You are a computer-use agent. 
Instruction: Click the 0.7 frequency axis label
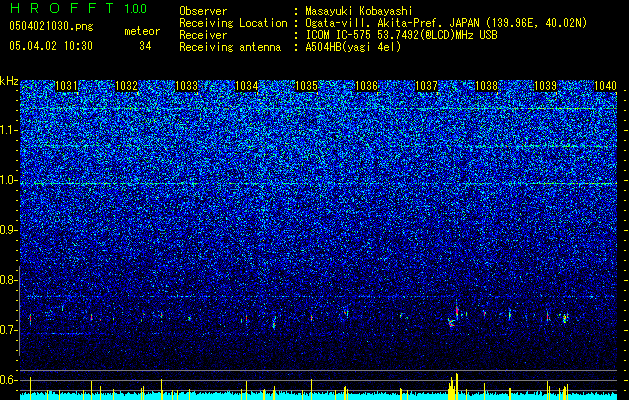click(8, 330)
